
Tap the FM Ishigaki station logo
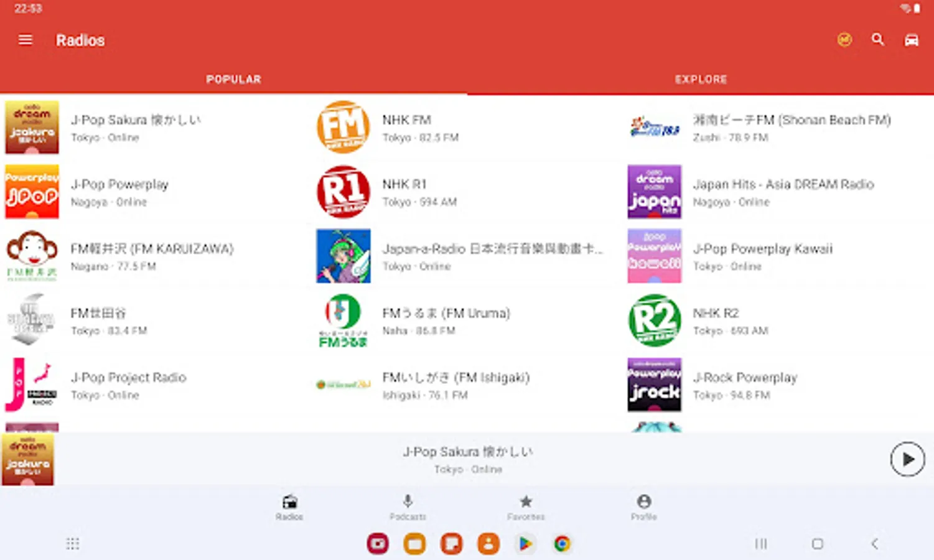point(343,385)
